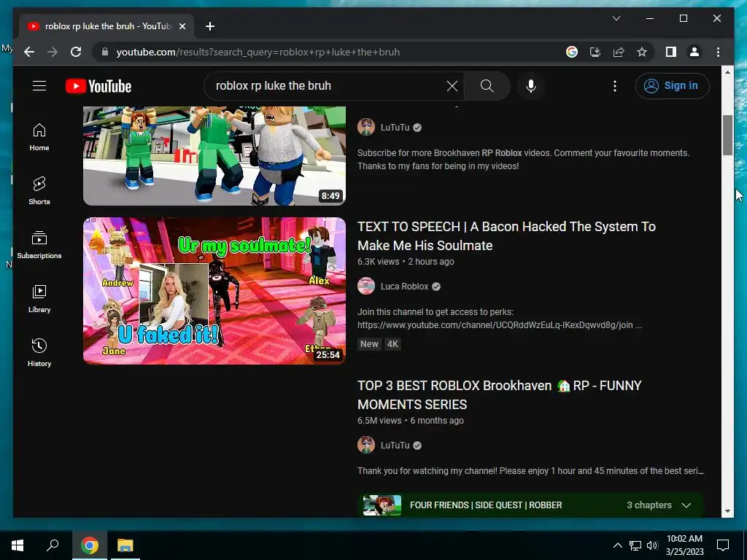Open the Chrome profile icon

[694, 52]
